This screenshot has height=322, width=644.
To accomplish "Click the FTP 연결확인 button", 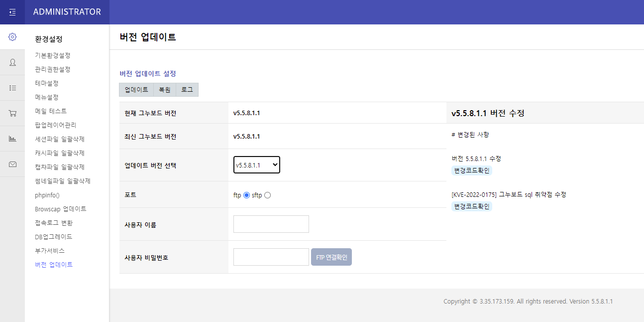I will pos(331,257).
